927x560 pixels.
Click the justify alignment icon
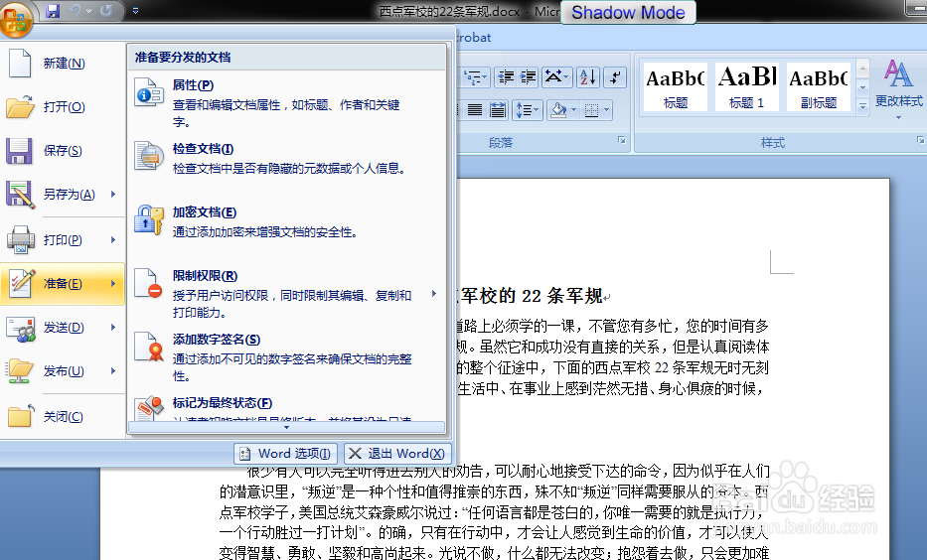[x=475, y=110]
